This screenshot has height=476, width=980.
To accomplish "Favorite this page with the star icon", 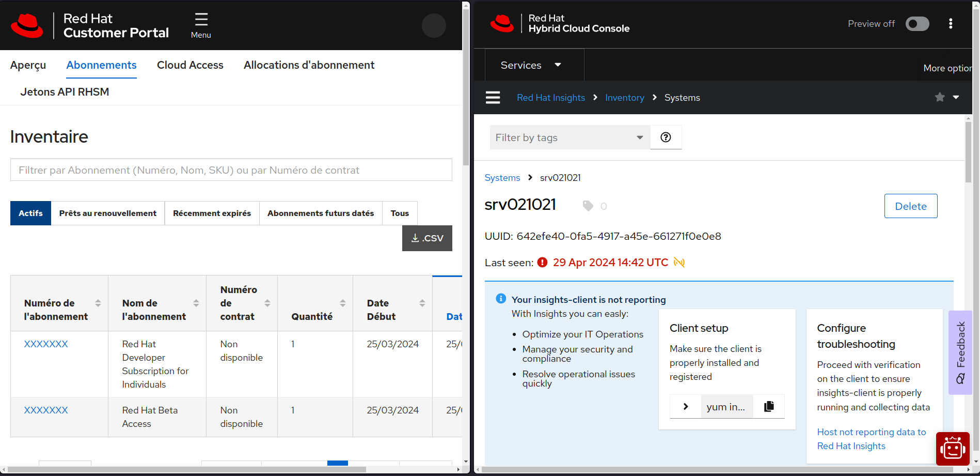I will pos(940,97).
